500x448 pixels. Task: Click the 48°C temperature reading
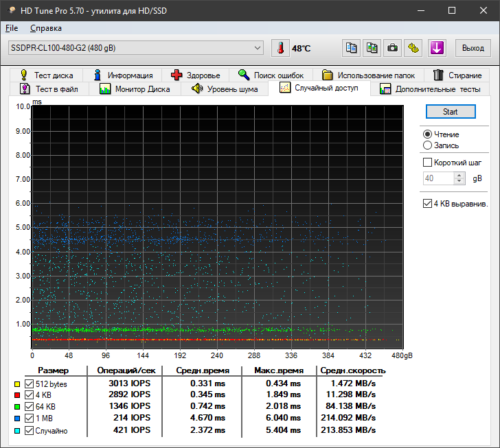coord(301,49)
